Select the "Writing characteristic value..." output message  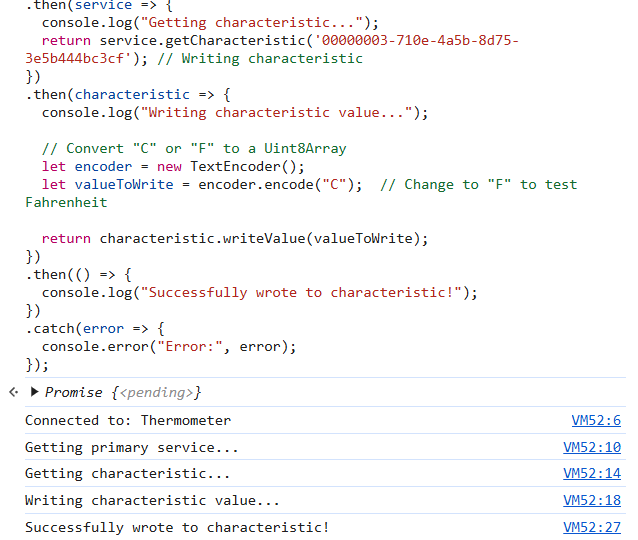(x=152, y=500)
